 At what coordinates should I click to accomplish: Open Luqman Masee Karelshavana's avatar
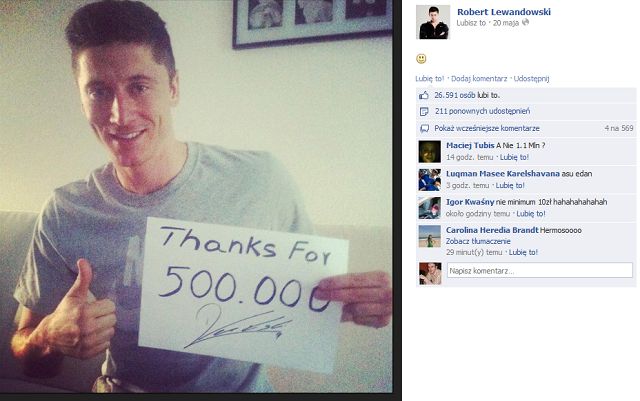[x=430, y=180]
